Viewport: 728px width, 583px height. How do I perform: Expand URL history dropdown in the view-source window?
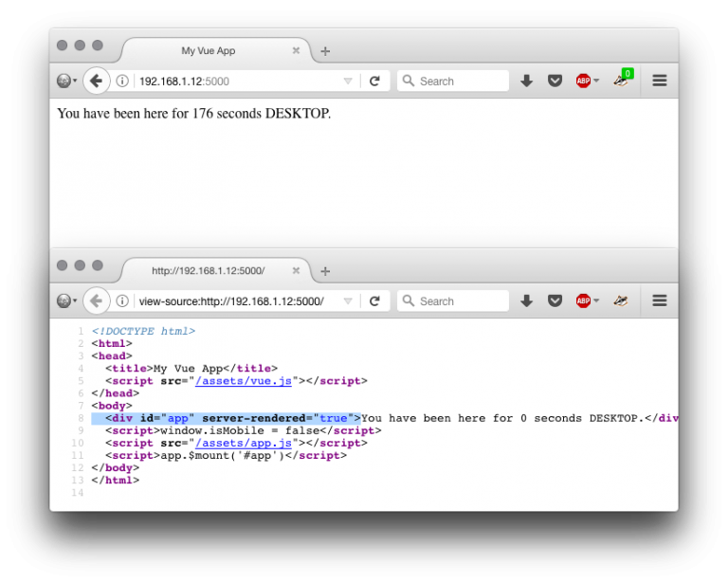(348, 301)
